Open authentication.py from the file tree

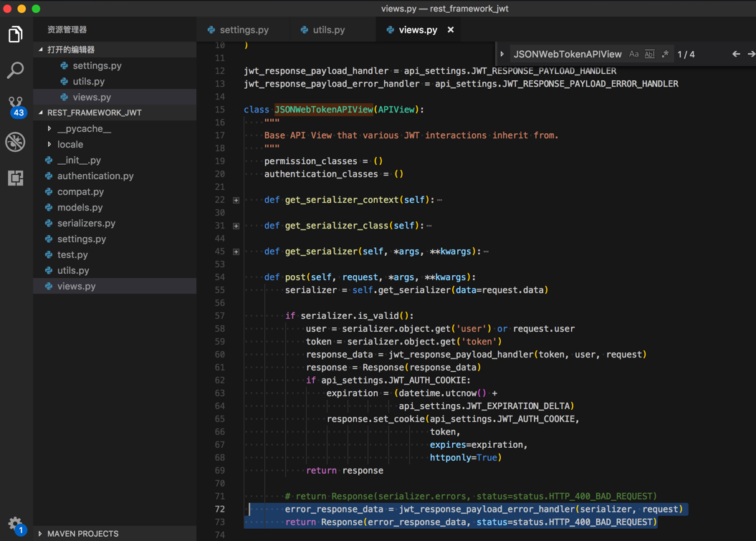(x=95, y=176)
